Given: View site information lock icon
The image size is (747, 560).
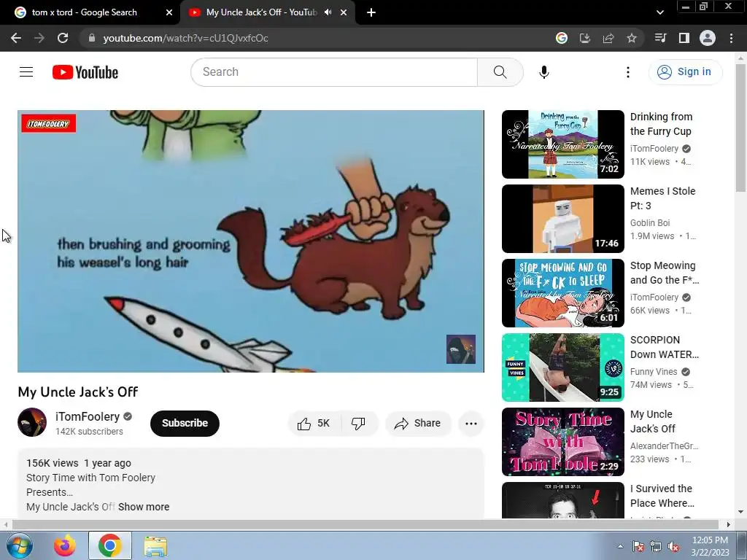Looking at the screenshot, I should point(92,38).
